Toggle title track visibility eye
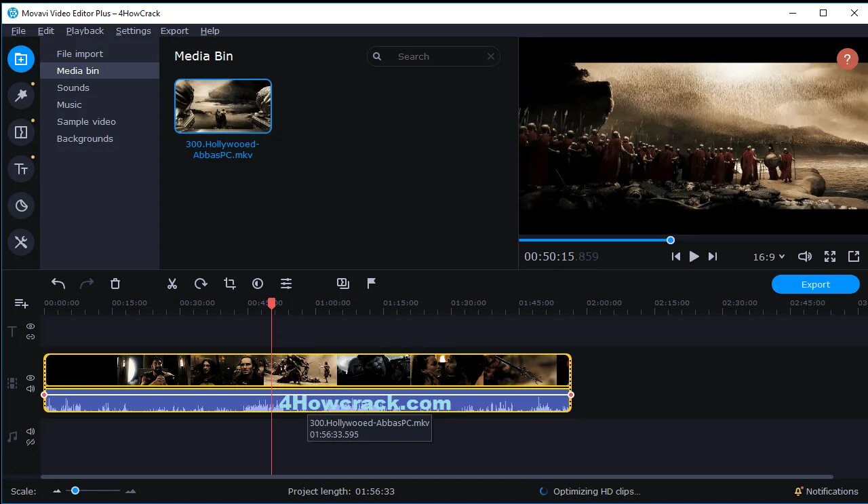Image resolution: width=868 pixels, height=504 pixels. tap(31, 326)
